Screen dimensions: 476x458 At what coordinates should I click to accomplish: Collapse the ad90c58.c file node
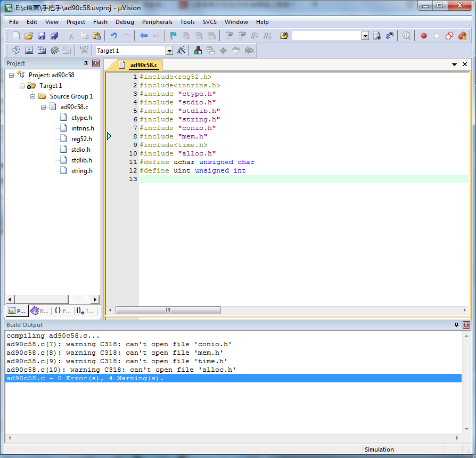[44, 107]
